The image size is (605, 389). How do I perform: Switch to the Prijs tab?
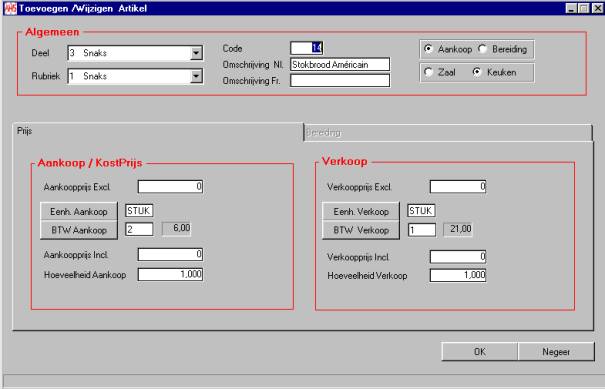158,131
